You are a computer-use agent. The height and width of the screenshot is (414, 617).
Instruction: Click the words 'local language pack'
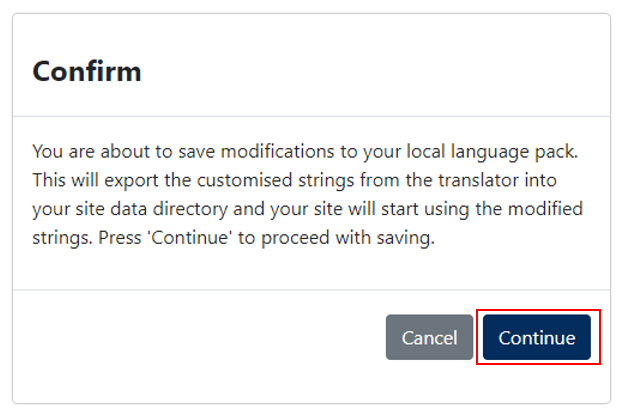click(x=491, y=152)
